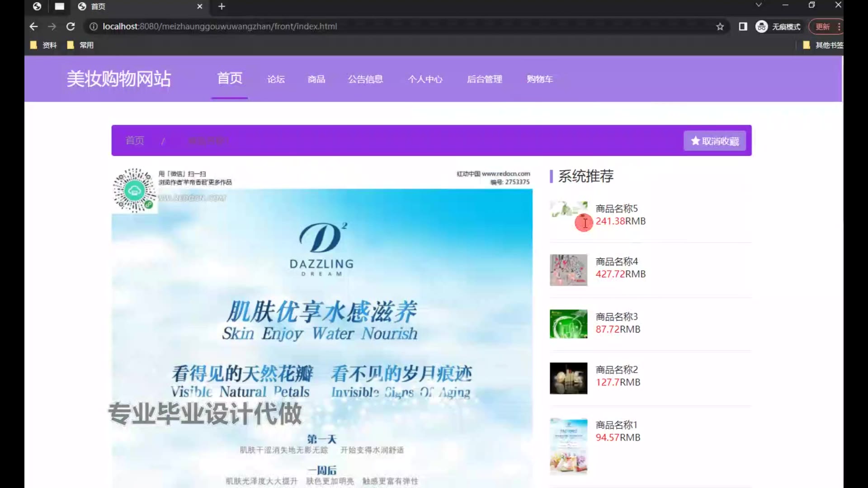Close the 首页 browser tab

click(200, 6)
